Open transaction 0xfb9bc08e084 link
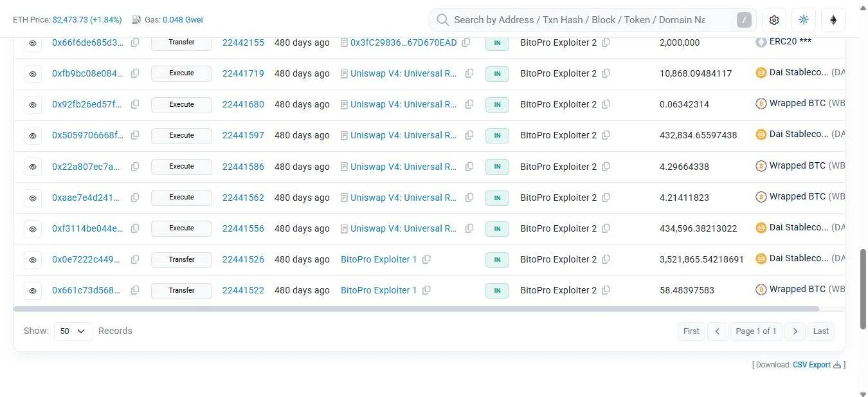Viewport: 868px width, 397px height. pos(87,73)
